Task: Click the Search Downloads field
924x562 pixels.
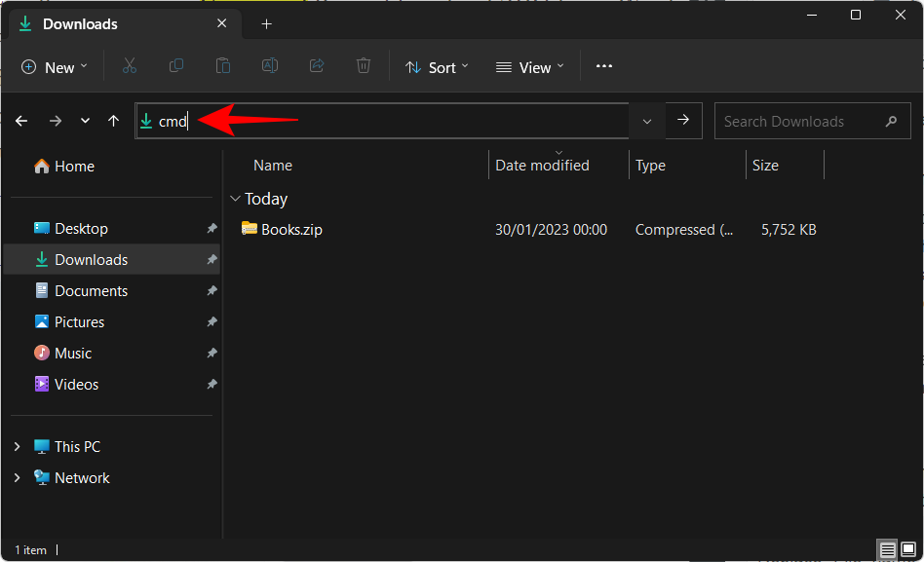Action: click(799, 122)
